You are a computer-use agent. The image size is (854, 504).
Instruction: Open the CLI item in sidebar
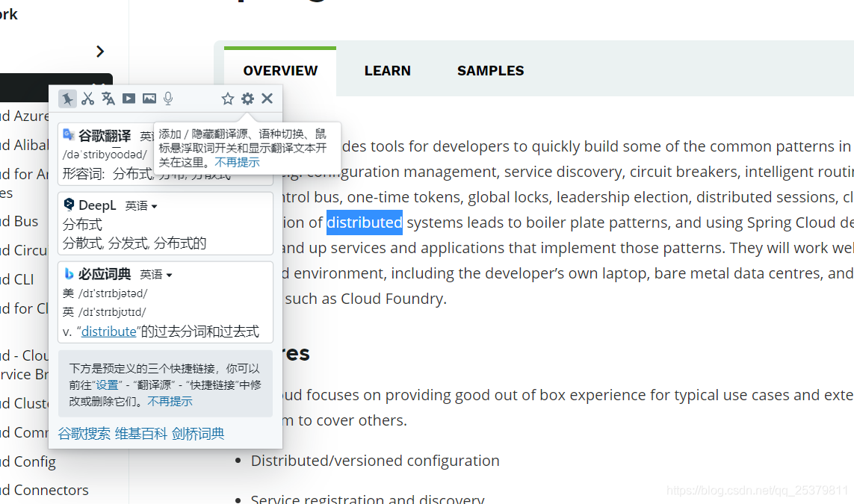click(x=17, y=279)
